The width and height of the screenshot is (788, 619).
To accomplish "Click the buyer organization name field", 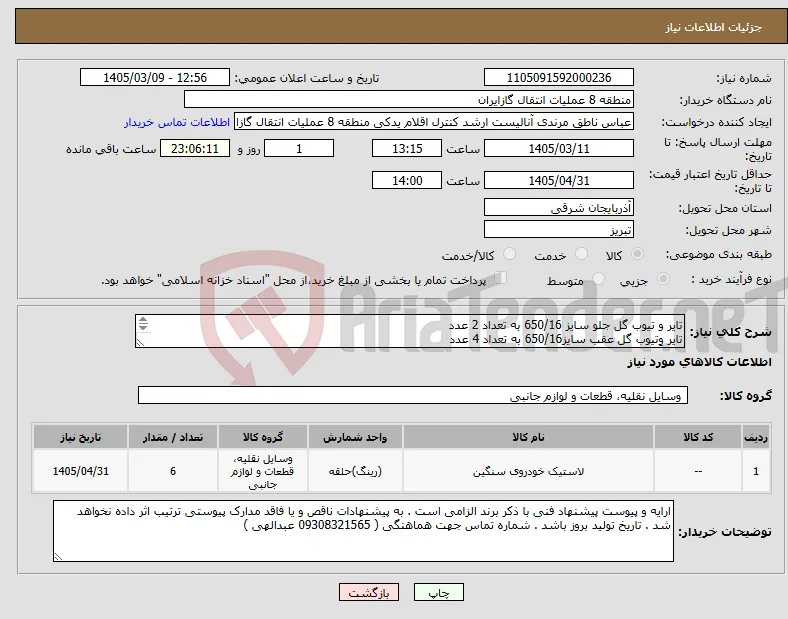I will pos(409,99).
